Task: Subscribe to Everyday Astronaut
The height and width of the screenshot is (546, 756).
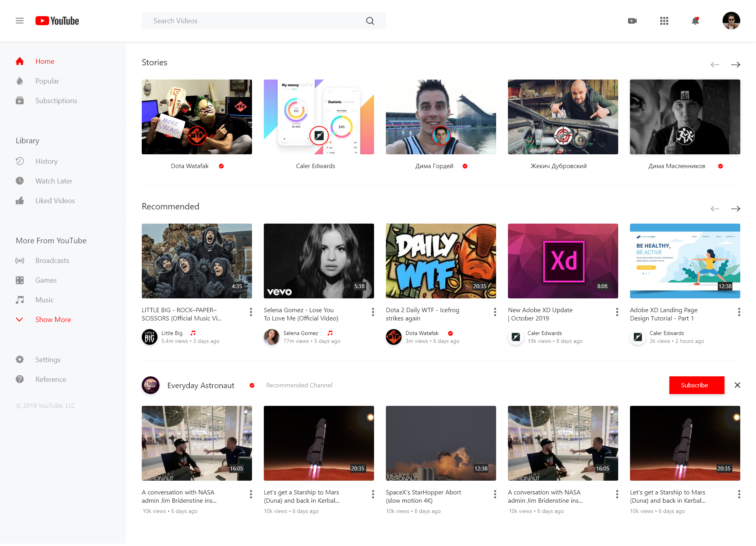Action: click(696, 385)
